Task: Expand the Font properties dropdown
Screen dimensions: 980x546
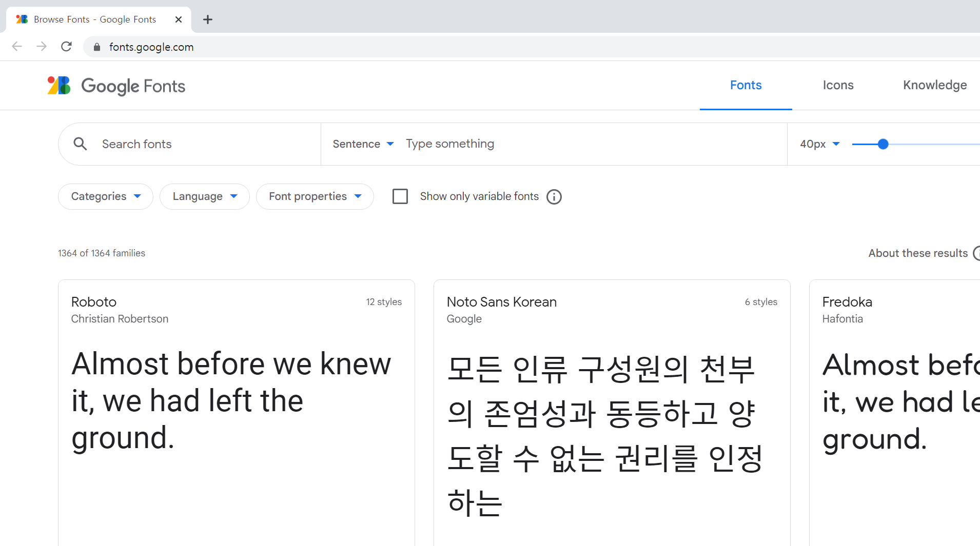Action: 315,196
